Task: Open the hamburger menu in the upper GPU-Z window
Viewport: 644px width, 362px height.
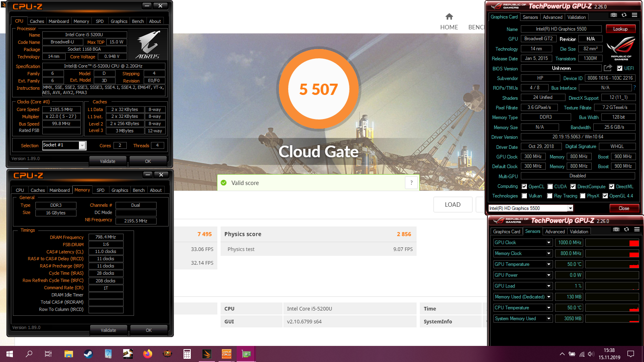Action: tap(634, 15)
